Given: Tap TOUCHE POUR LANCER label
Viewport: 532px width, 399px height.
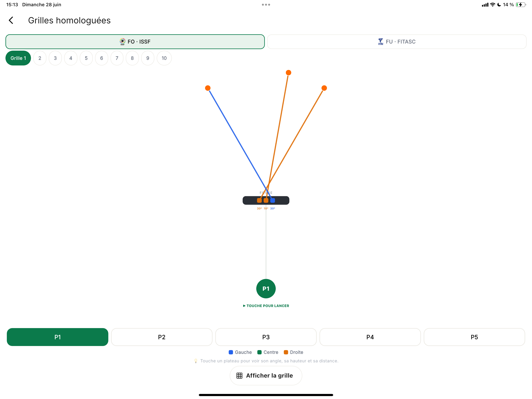Looking at the screenshot, I should (266, 306).
